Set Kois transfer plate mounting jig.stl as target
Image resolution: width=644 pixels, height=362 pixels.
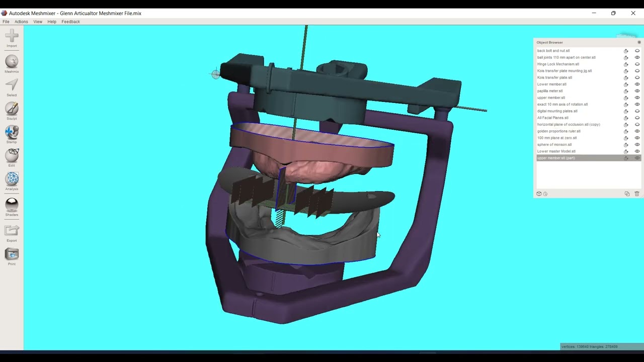click(x=626, y=71)
